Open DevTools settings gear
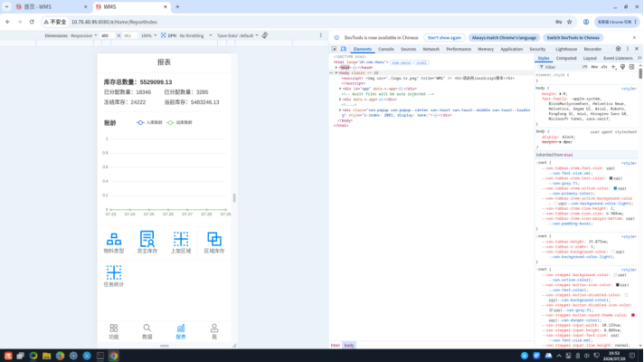This screenshot has height=362, width=644. point(618,49)
